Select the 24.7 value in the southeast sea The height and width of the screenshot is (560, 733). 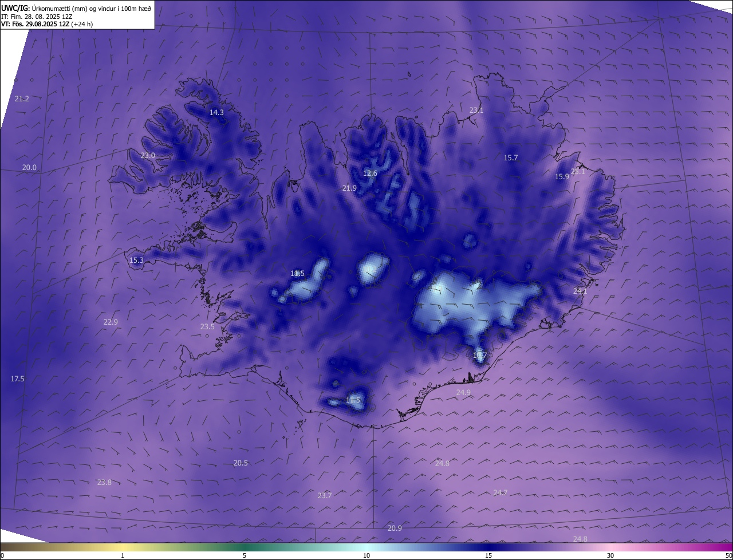[500, 493]
